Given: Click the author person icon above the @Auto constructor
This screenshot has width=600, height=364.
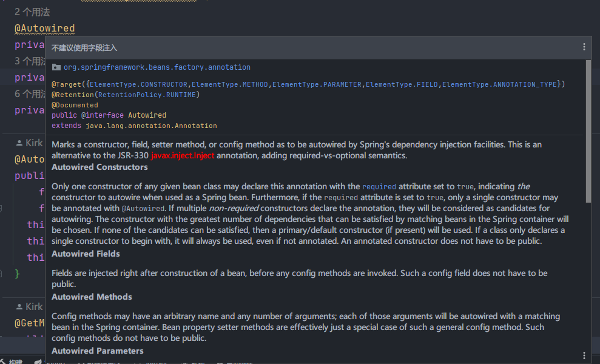Looking at the screenshot, I should point(19,143).
